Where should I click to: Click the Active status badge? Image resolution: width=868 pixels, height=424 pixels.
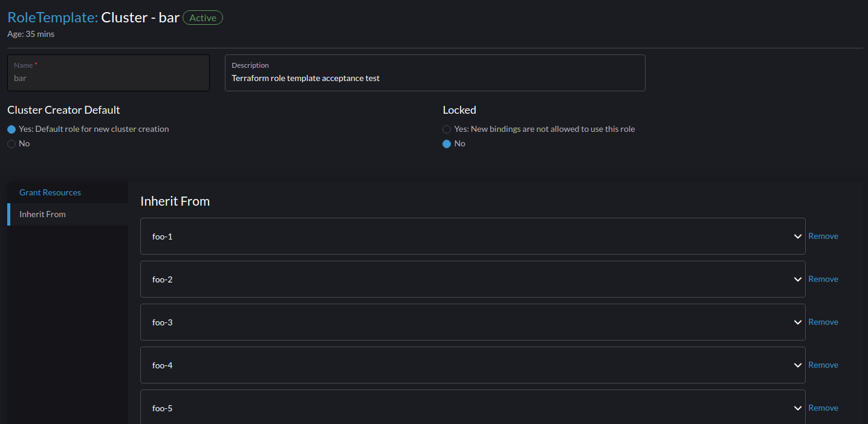coord(202,18)
